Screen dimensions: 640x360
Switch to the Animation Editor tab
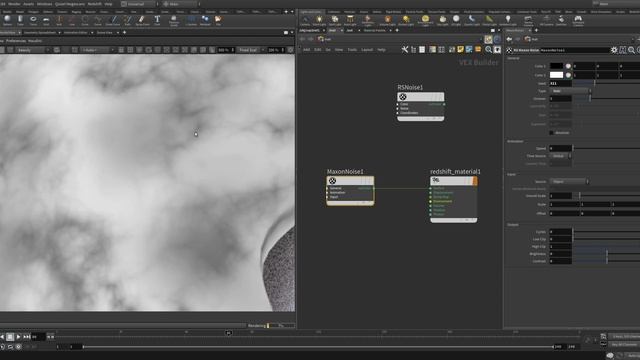click(76, 33)
